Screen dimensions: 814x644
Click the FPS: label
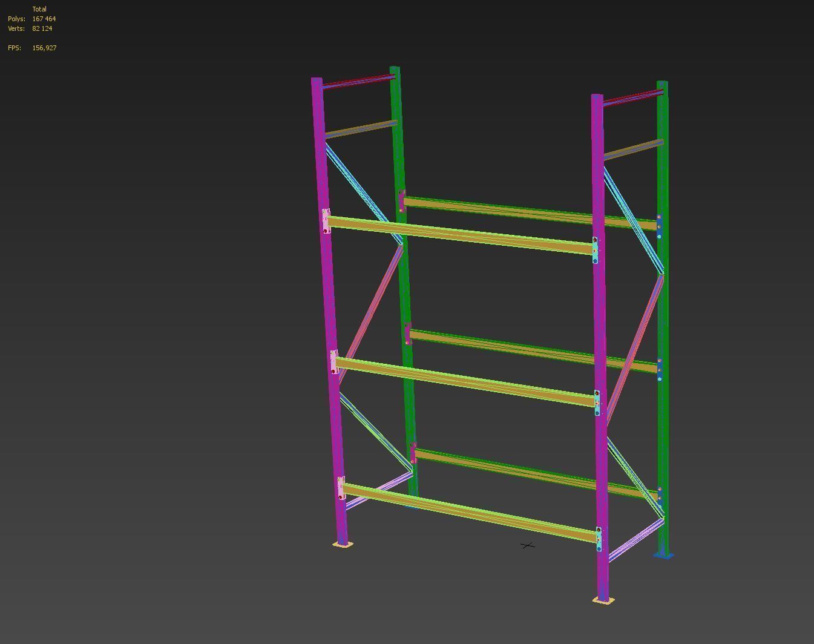[15, 48]
